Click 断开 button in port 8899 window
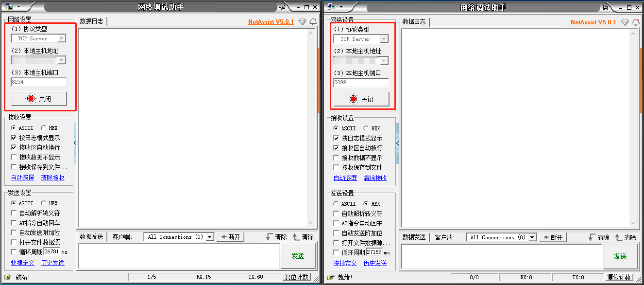The height and width of the screenshot is (285, 644). [x=553, y=237]
